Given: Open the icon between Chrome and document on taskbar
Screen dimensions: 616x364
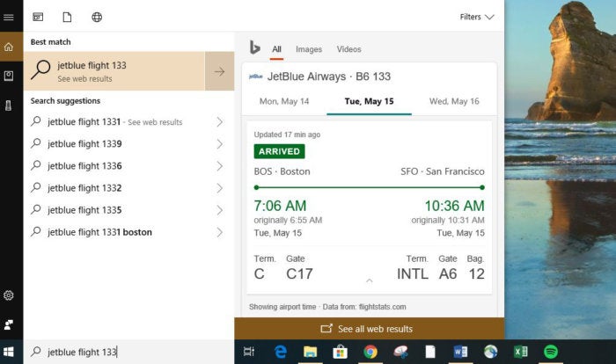Looking at the screenshot, I should pyautogui.click(x=400, y=352).
